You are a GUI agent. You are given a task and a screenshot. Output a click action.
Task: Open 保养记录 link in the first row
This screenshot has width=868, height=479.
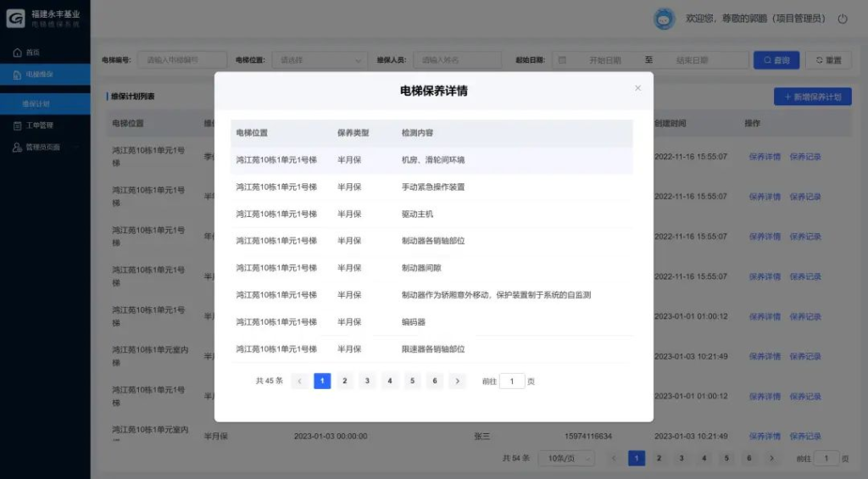[x=805, y=157]
